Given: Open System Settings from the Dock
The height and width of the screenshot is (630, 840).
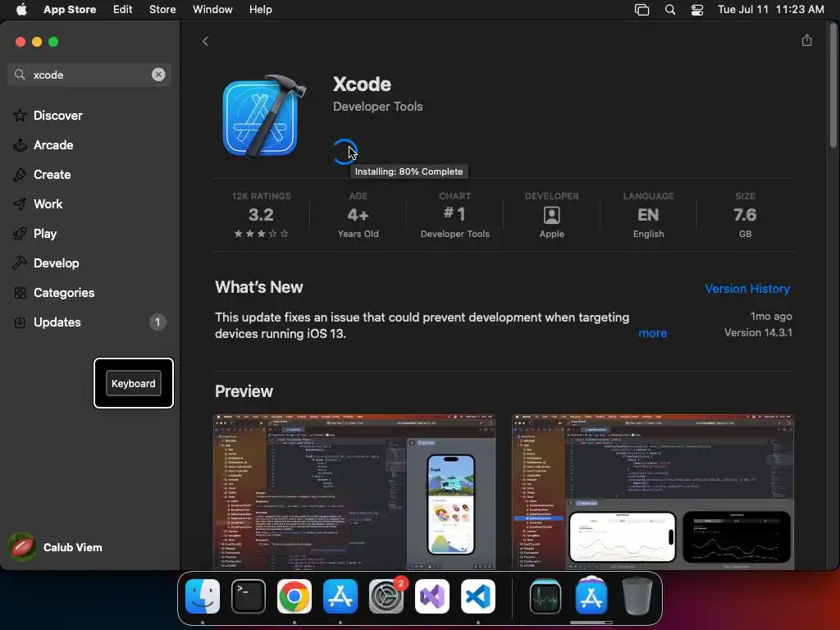Looking at the screenshot, I should 386,596.
